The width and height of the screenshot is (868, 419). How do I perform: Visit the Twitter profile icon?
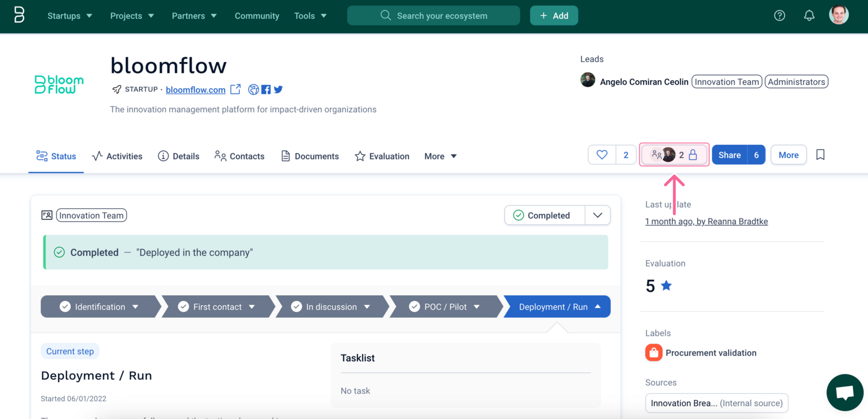click(x=278, y=89)
